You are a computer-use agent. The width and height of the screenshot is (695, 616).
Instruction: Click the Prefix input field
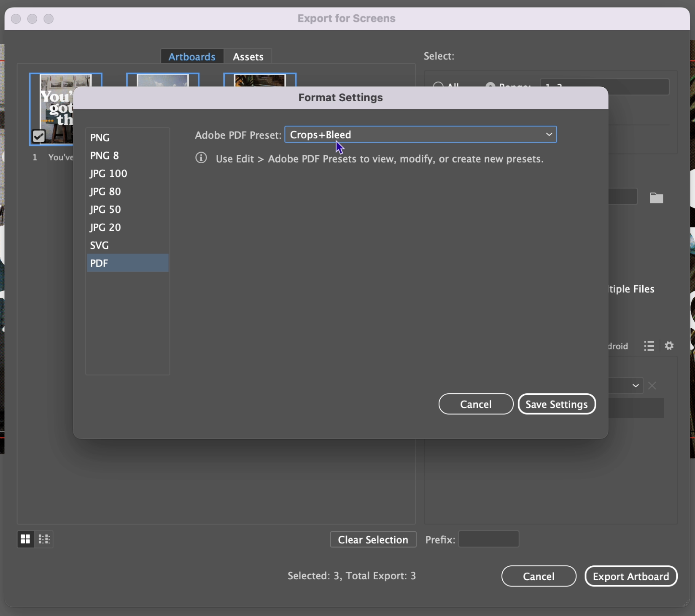[489, 539]
